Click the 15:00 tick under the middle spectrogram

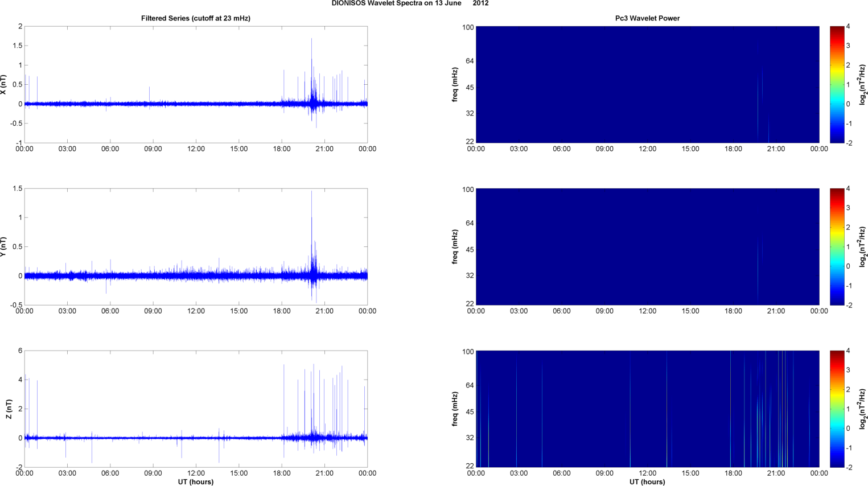point(690,311)
